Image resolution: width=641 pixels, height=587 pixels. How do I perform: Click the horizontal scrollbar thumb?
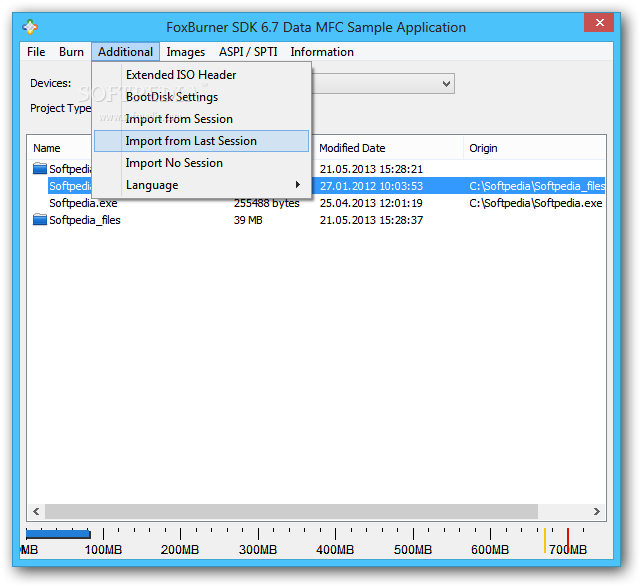(x=291, y=511)
